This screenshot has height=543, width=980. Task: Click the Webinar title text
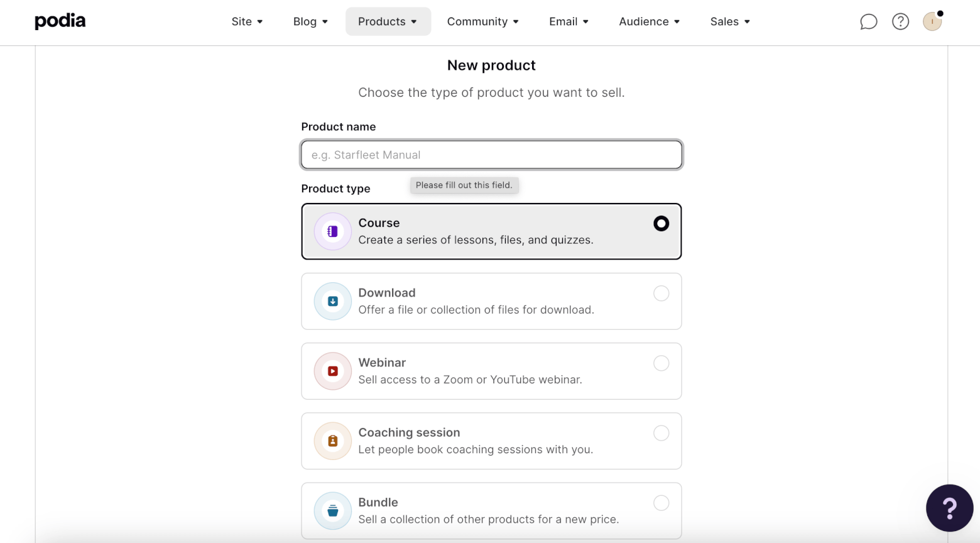coord(382,363)
